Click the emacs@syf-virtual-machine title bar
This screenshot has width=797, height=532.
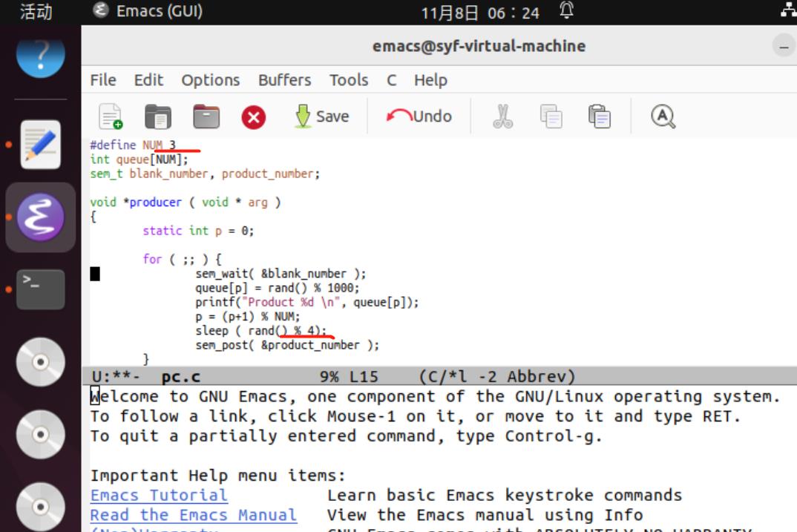pos(479,46)
